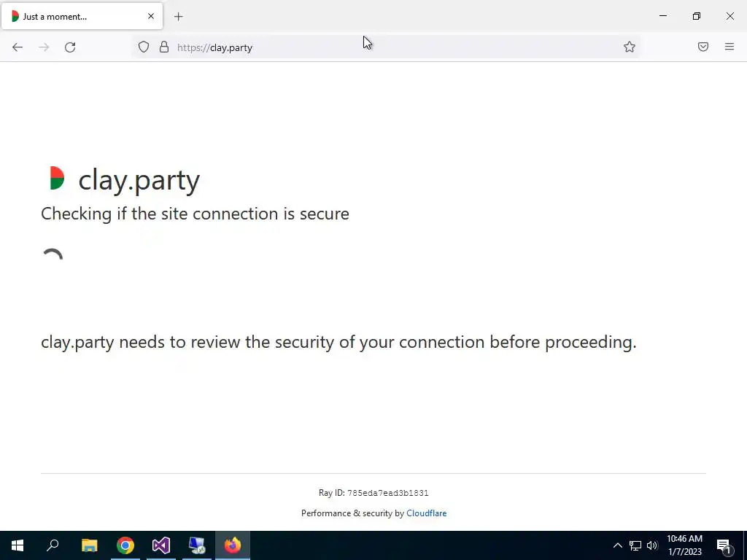Open File Explorer from the taskbar
747x560 pixels.
89,545
